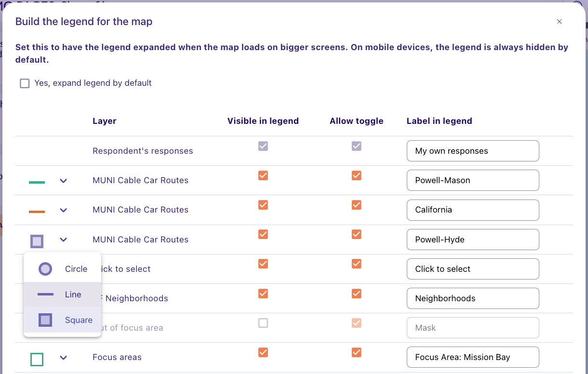Open symbol dropdown for Powell-Mason row
Screen dimensions: 588x374
pos(63,181)
